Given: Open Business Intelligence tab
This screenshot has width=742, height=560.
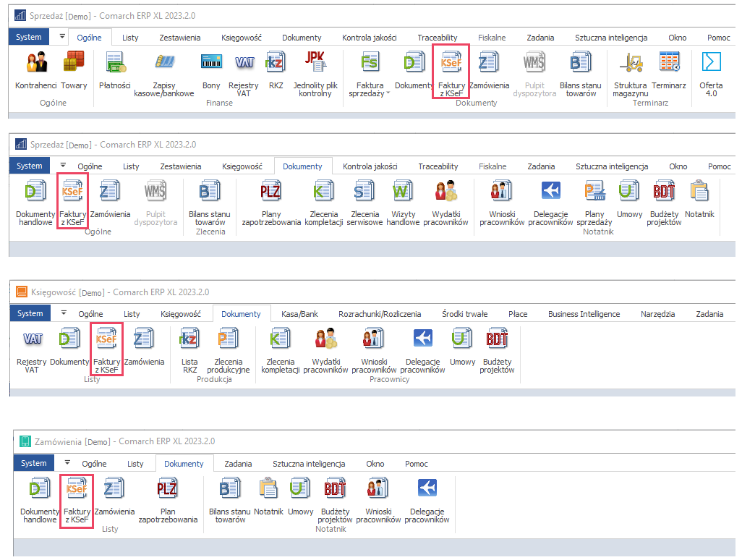Looking at the screenshot, I should click(584, 314).
